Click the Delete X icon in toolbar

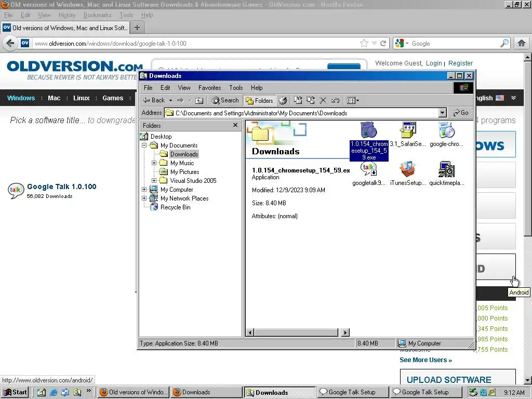coord(323,100)
